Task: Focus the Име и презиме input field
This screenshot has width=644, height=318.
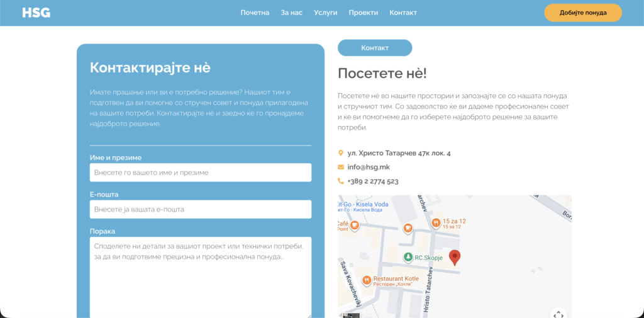Action: 201,173
